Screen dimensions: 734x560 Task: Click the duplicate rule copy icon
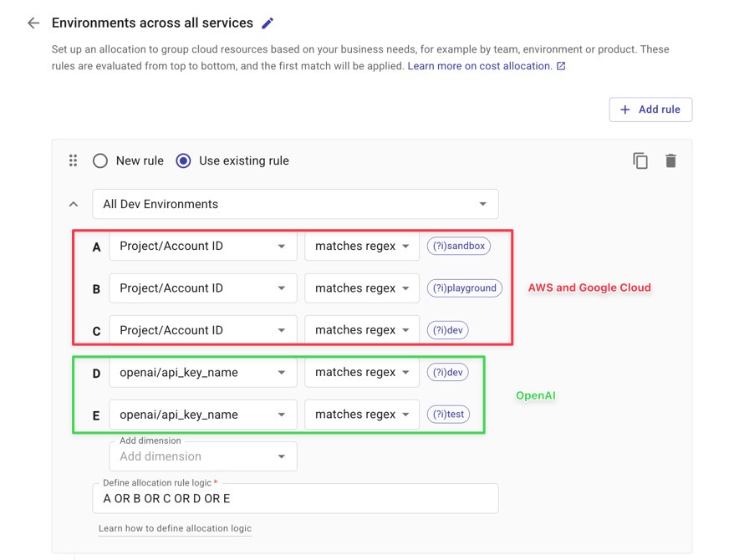point(640,160)
